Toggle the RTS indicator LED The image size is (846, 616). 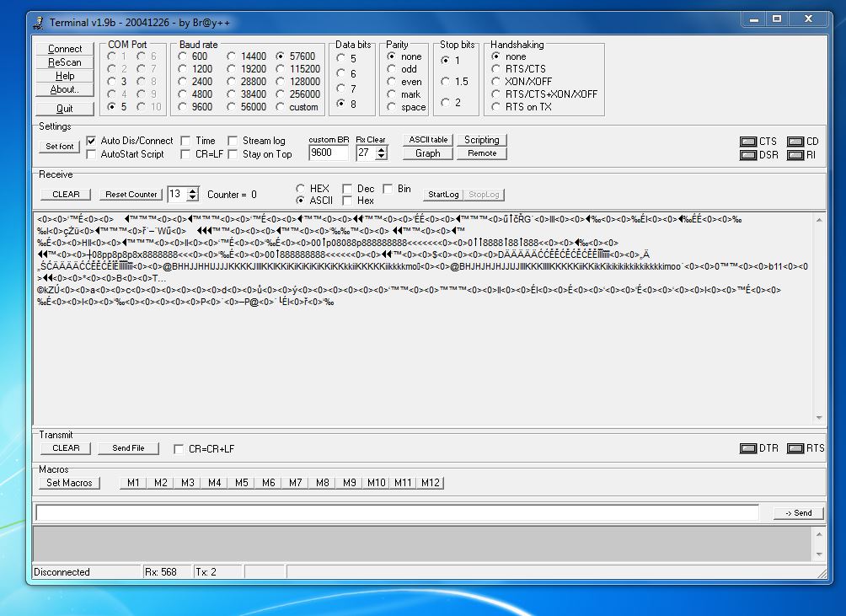tap(795, 448)
